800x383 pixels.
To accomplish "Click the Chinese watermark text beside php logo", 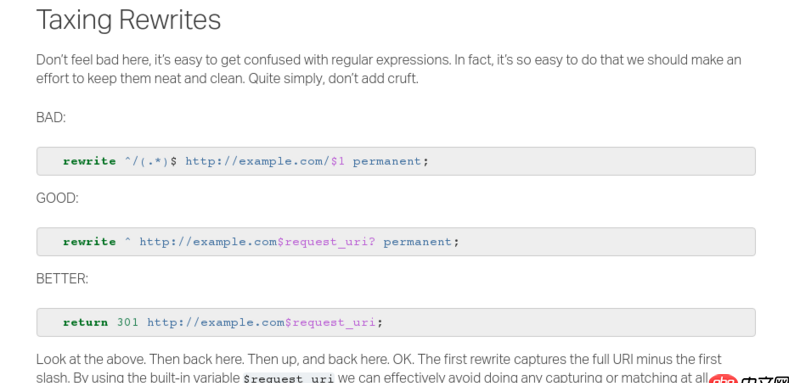I will click(x=766, y=380).
